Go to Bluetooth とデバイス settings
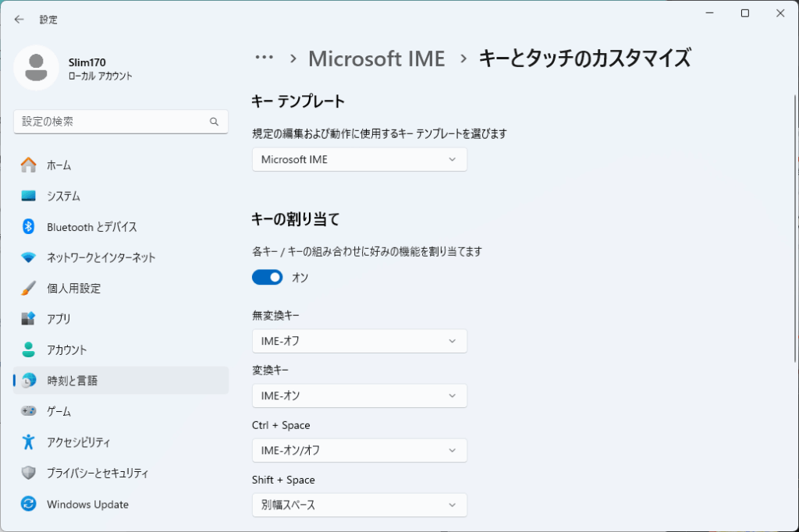 click(x=121, y=227)
